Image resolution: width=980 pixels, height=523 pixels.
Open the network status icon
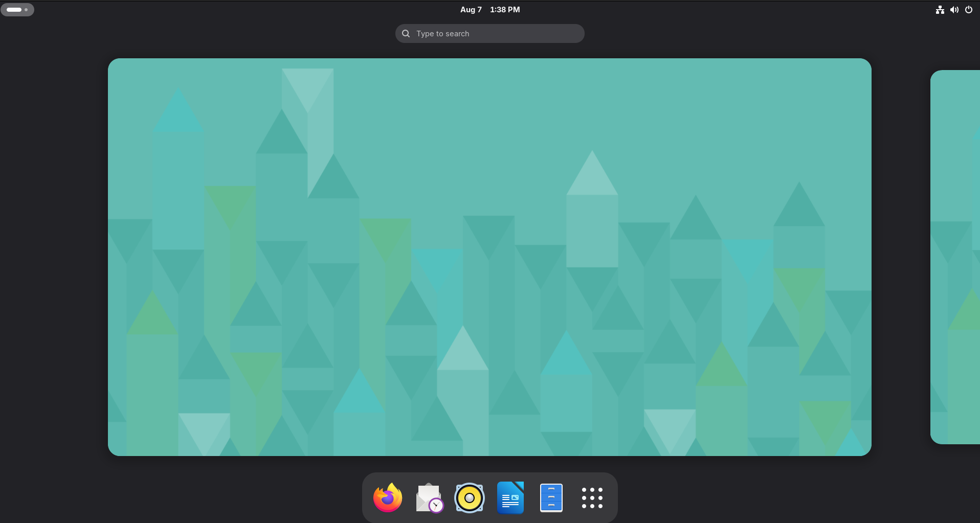coord(940,10)
